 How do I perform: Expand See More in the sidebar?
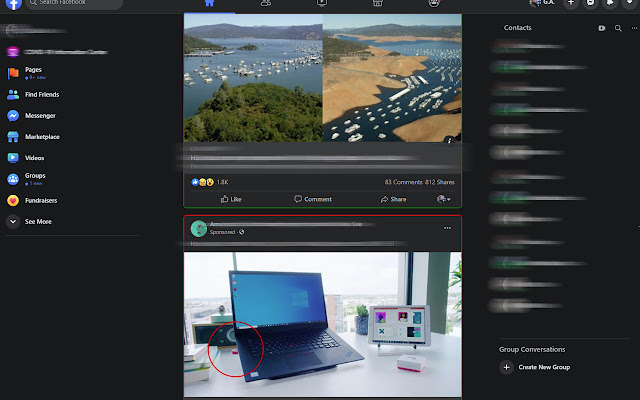(x=37, y=221)
